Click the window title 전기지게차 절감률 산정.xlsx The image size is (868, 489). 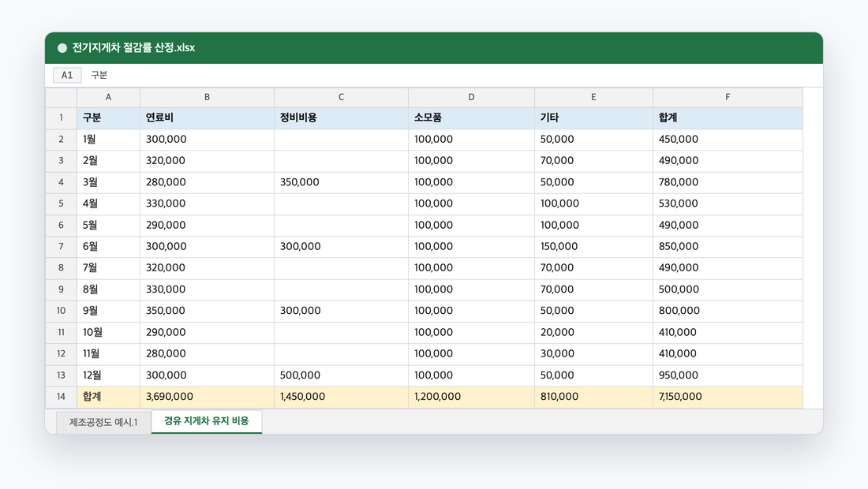[x=133, y=48]
